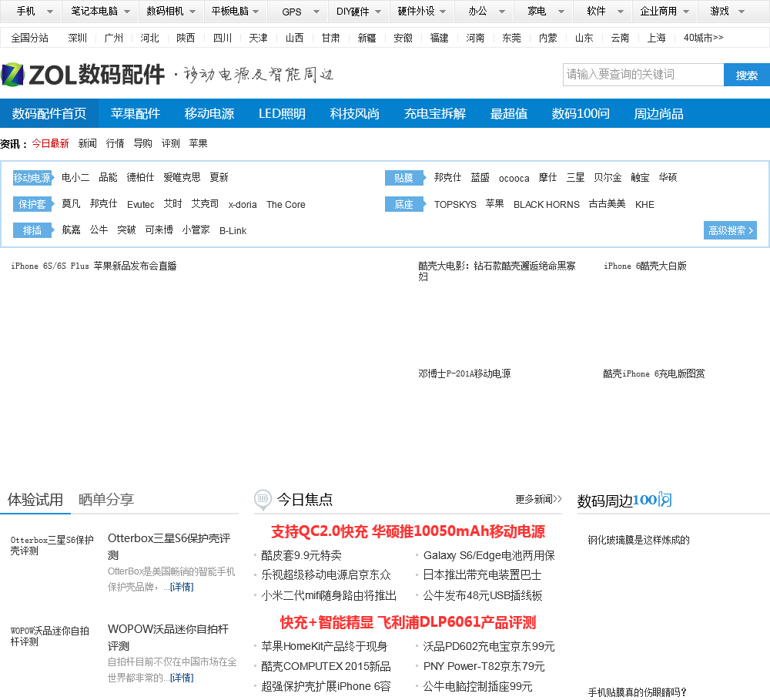Open news 苹果HomeKit产品终于现身

[x=324, y=646]
